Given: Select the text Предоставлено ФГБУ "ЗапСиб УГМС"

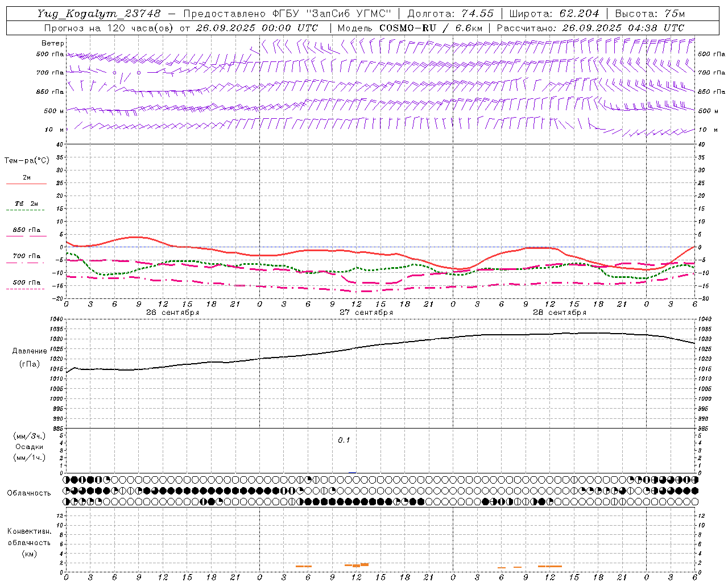Looking at the screenshot, I should (x=287, y=14).
